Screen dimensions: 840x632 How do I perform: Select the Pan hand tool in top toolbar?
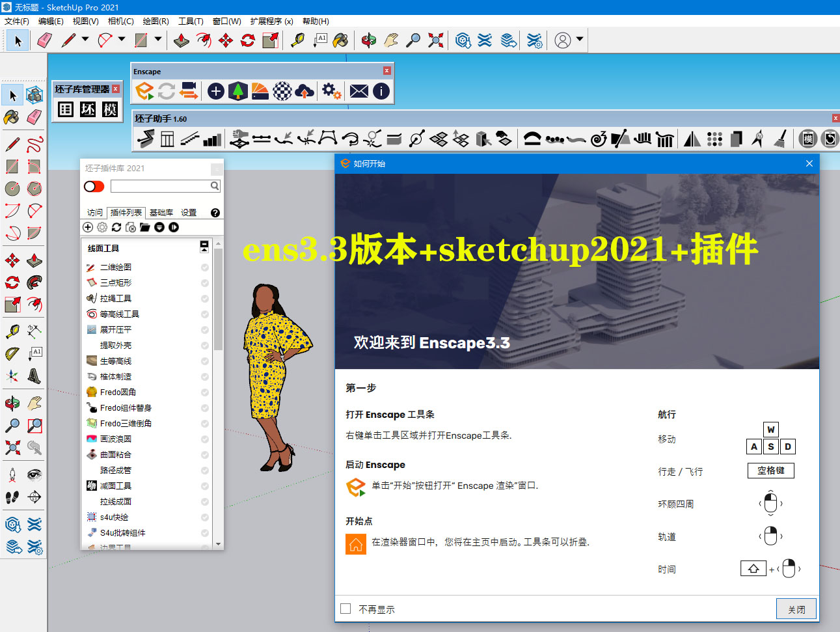coord(390,40)
